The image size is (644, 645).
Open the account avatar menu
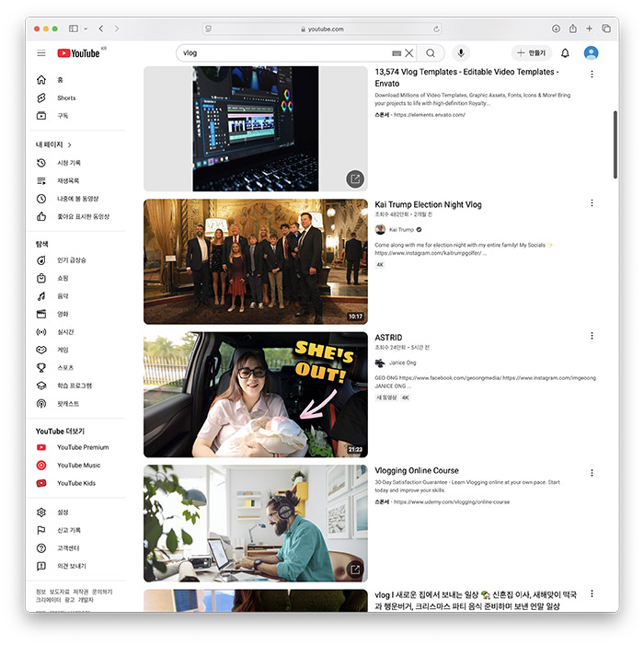pos(591,53)
